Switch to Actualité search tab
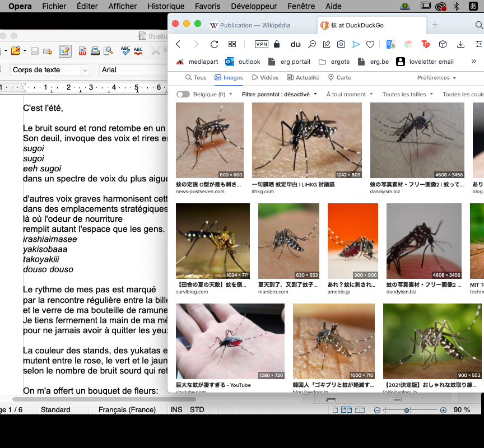Viewport: 484px width, 448px height. 303,77
